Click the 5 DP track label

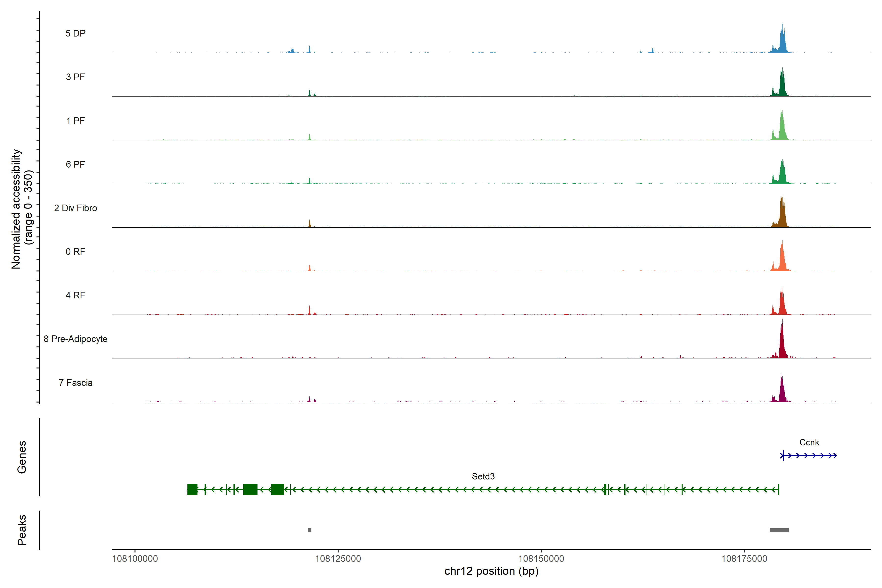coord(75,33)
